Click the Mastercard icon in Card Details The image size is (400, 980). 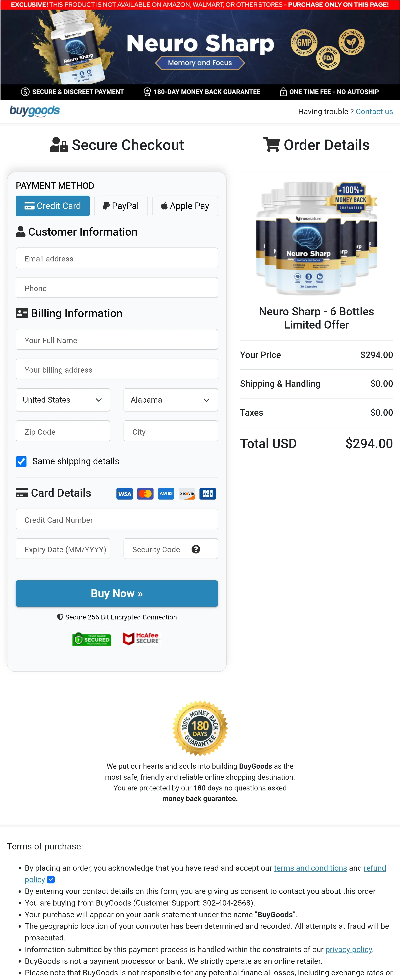click(x=145, y=493)
